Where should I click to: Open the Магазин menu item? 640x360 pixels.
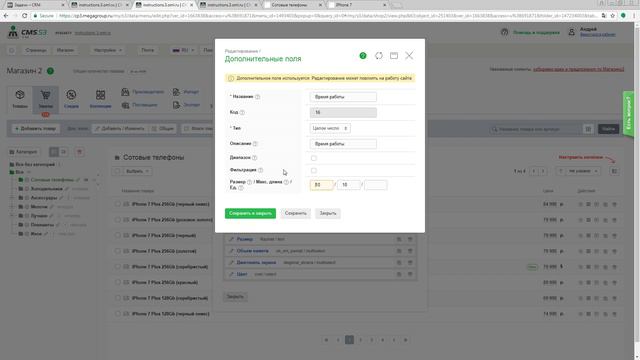tap(65, 50)
